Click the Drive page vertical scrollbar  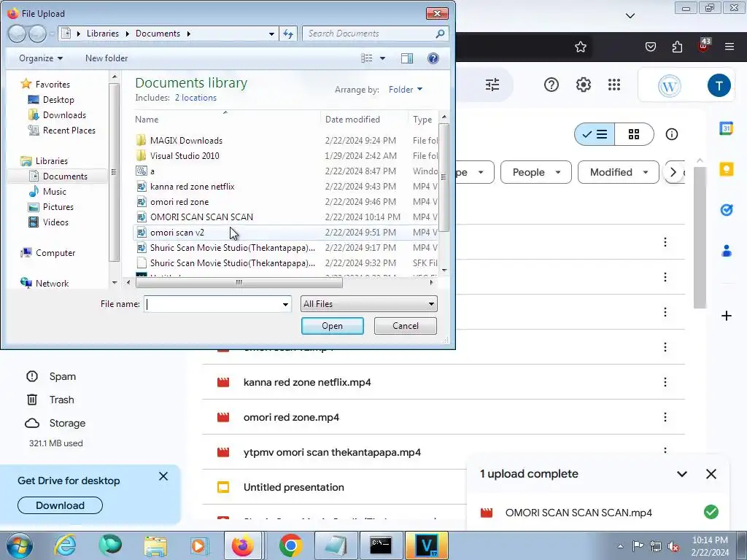pyautogui.click(x=700, y=237)
